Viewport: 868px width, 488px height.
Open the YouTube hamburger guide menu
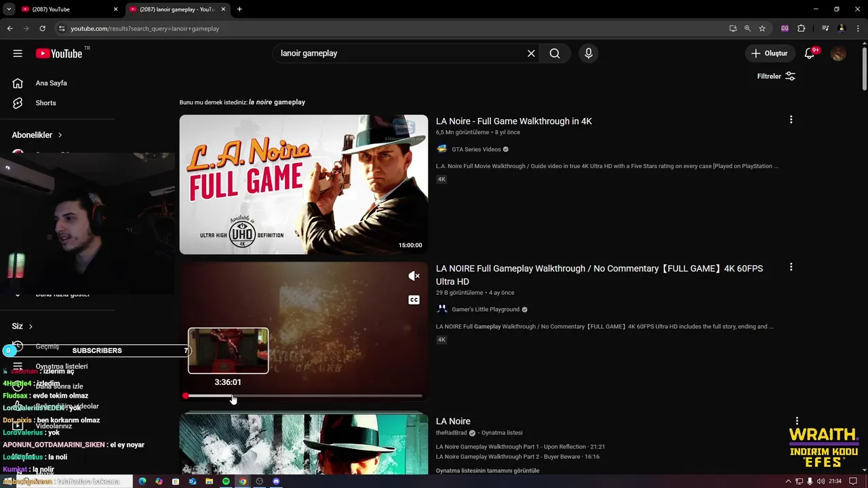click(18, 54)
